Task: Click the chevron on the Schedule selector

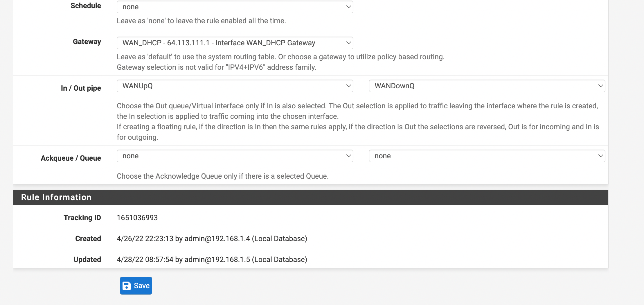Action: pos(348,7)
